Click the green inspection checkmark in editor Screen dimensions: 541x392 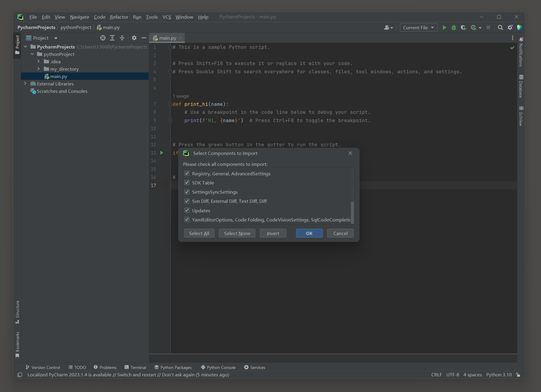pyautogui.click(x=512, y=48)
